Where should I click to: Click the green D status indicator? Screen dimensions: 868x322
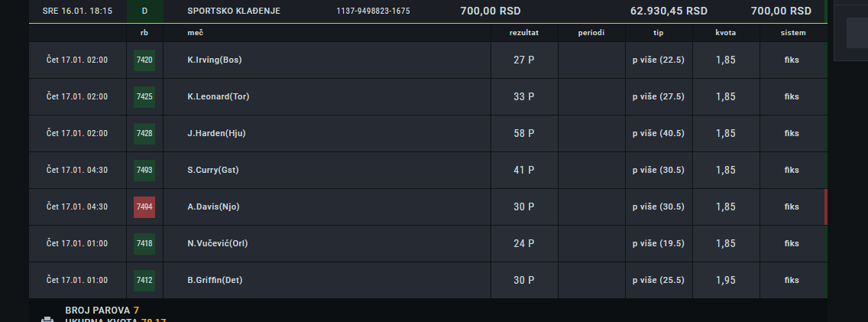tap(144, 11)
